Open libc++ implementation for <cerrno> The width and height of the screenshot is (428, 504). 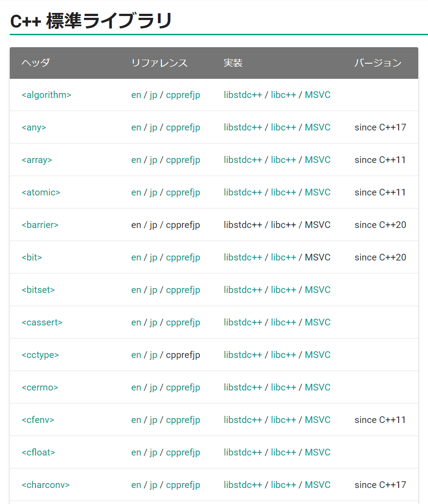283,387
